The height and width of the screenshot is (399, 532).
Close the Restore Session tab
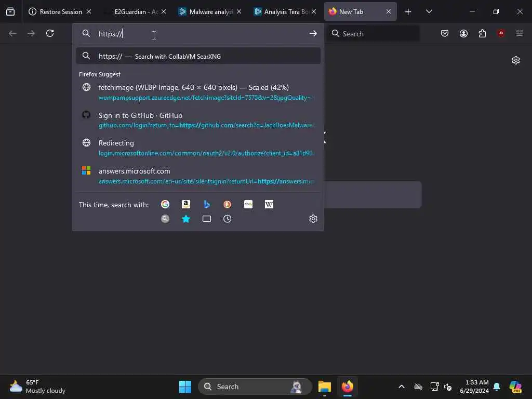(x=89, y=11)
